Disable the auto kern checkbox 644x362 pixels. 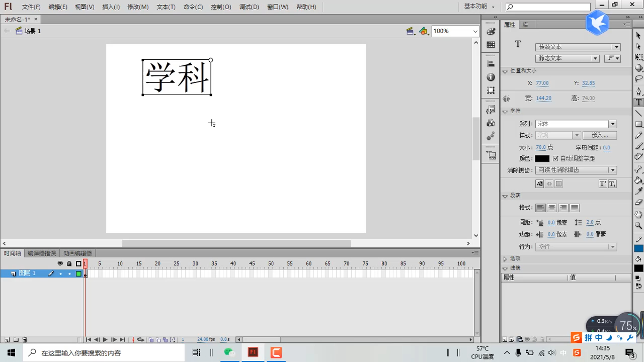(555, 158)
